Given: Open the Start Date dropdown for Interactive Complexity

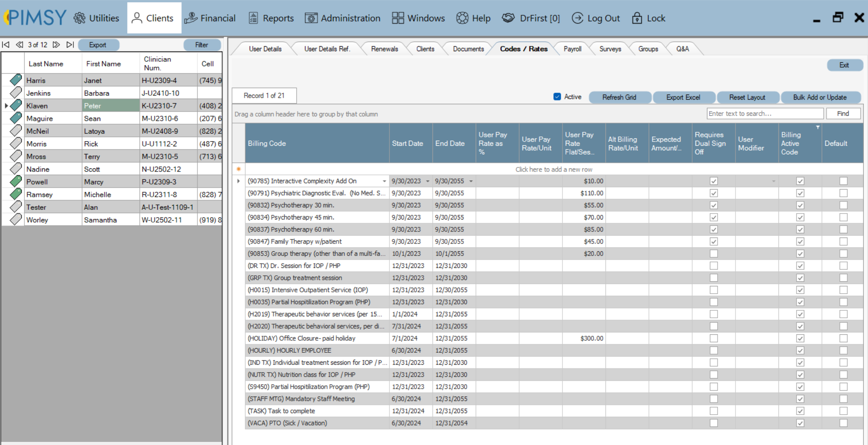Looking at the screenshot, I should [427, 181].
